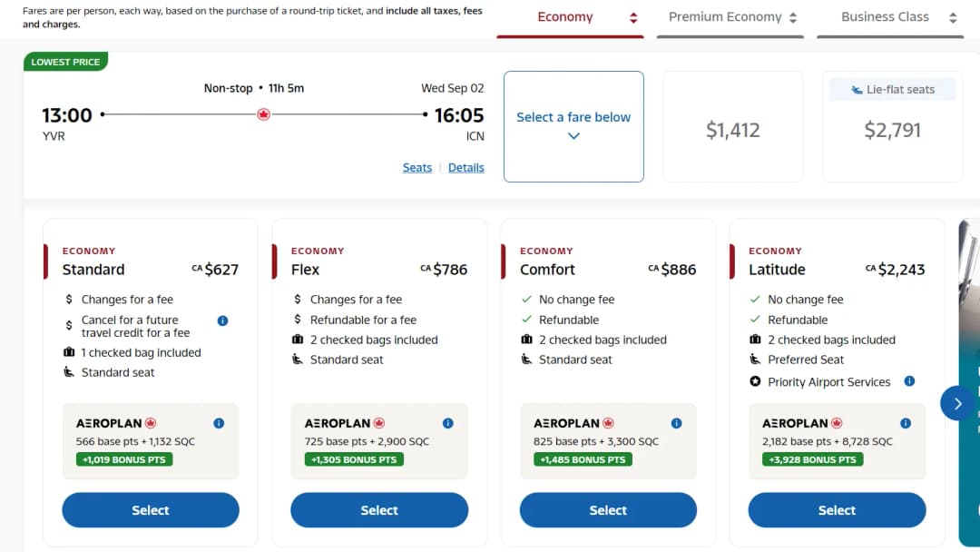Image resolution: width=980 pixels, height=552 pixels.
Task: Click the Air Canada maple leaf on flight line
Action: (264, 114)
